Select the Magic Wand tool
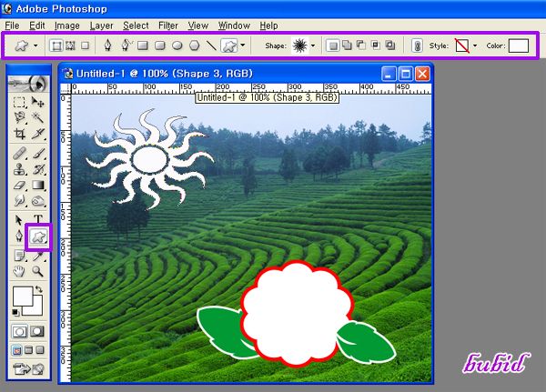546x392 pixels. click(x=37, y=117)
